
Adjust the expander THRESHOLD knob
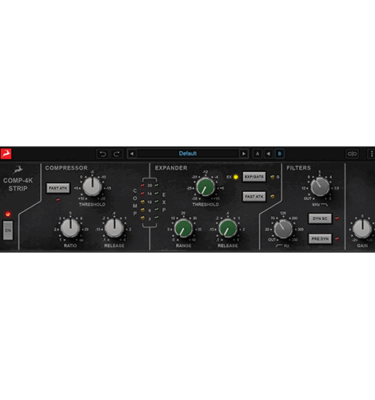(206, 187)
